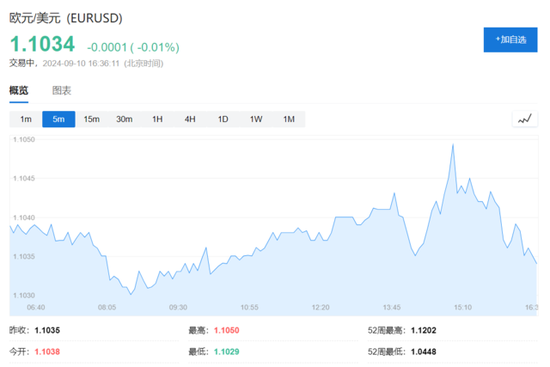Click the 13:45 time axis label

pos(392,307)
